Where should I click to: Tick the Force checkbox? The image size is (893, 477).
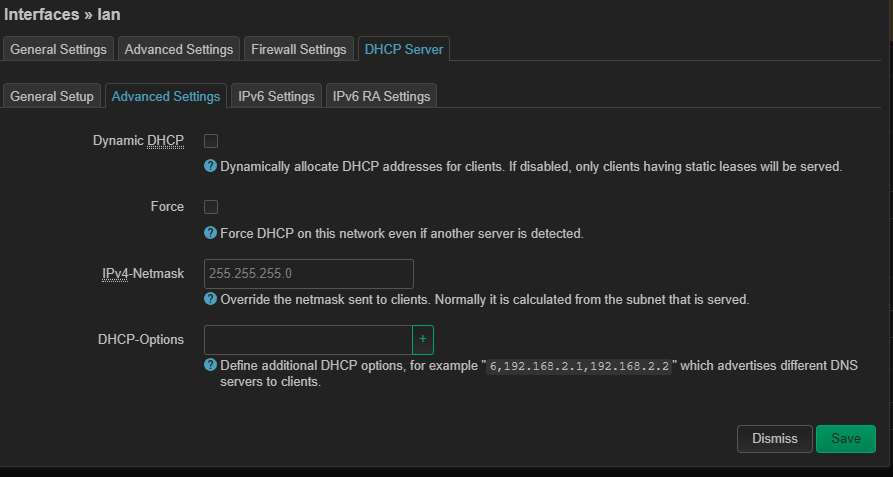tap(211, 207)
